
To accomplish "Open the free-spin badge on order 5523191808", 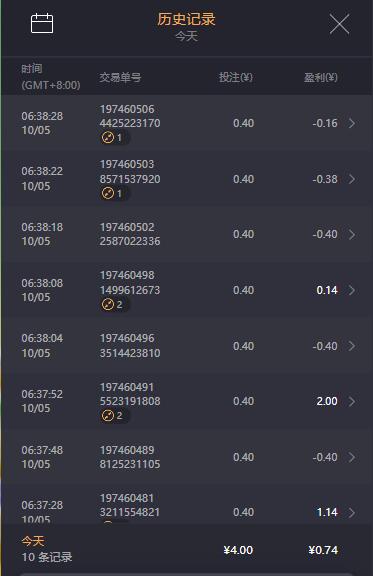I will point(112,415).
